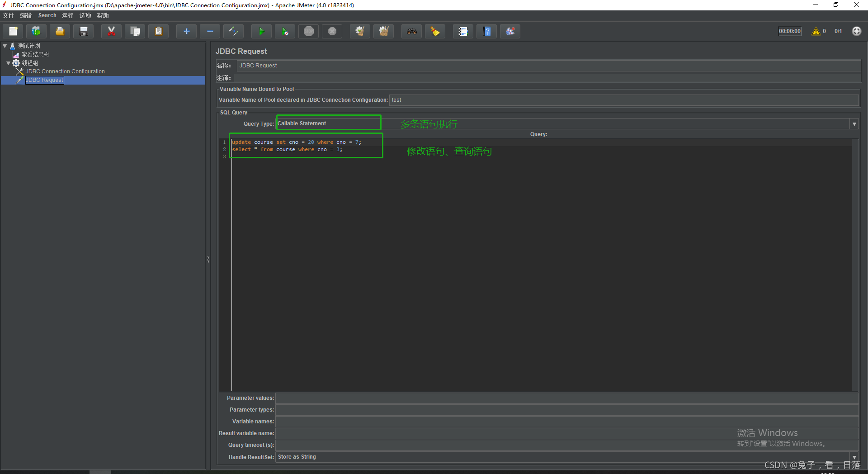Copy the selected tree element
Viewport: 868px width, 474px height.
[x=135, y=31]
